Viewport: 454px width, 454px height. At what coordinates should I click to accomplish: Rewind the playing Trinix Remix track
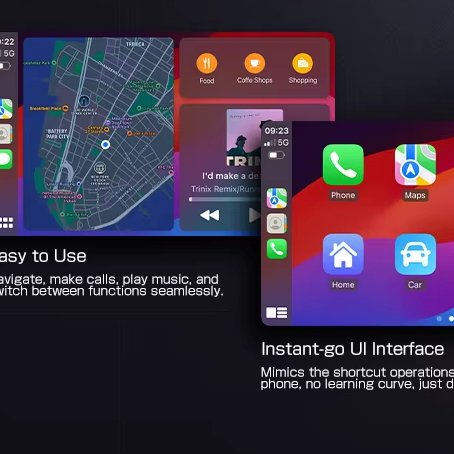210,215
